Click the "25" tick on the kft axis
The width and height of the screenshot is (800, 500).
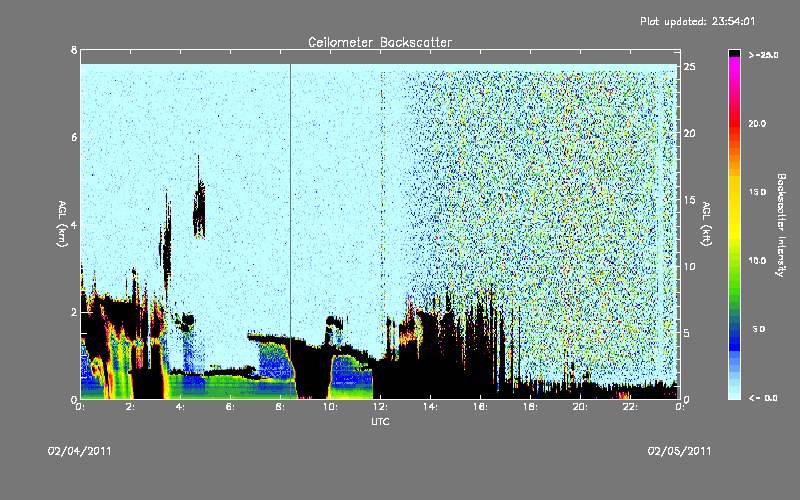tap(689, 67)
